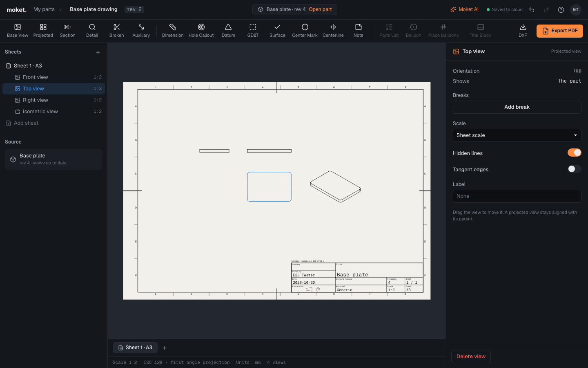Export the drawing as DXF

coord(523,31)
